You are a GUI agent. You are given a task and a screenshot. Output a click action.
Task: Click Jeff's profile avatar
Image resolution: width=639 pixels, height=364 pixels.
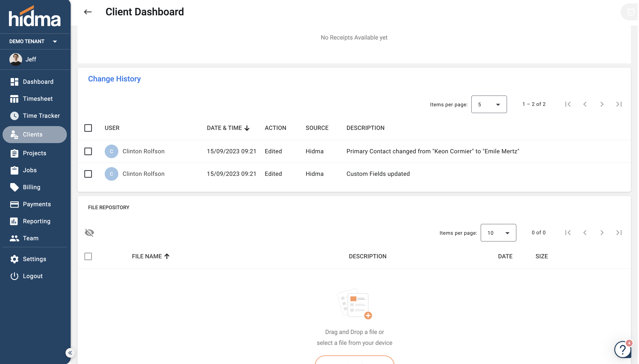tap(16, 60)
